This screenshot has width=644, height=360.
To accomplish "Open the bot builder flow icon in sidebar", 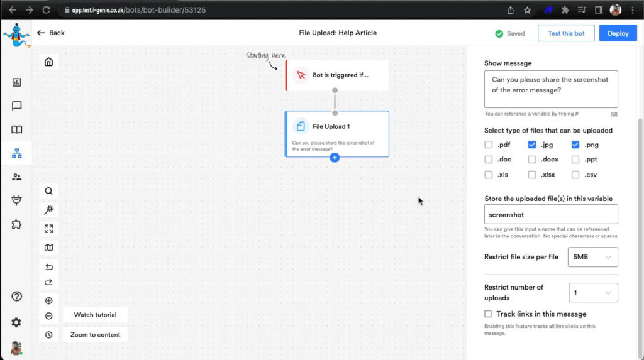I will [16, 153].
